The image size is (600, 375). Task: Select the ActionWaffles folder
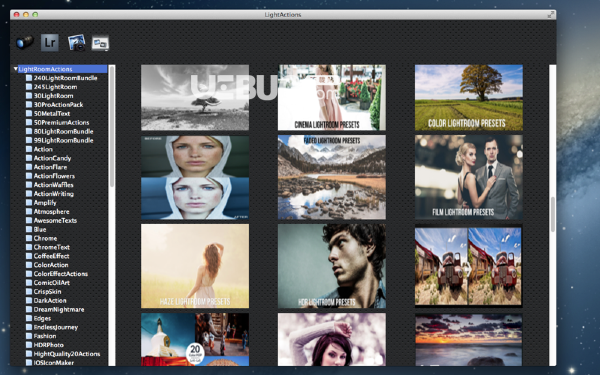click(x=49, y=185)
